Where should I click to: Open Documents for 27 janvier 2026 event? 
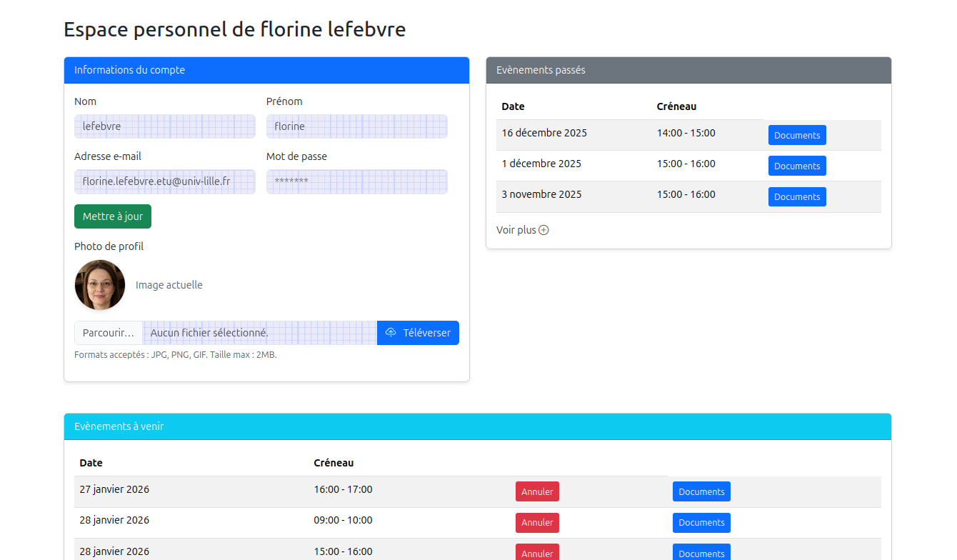click(701, 491)
